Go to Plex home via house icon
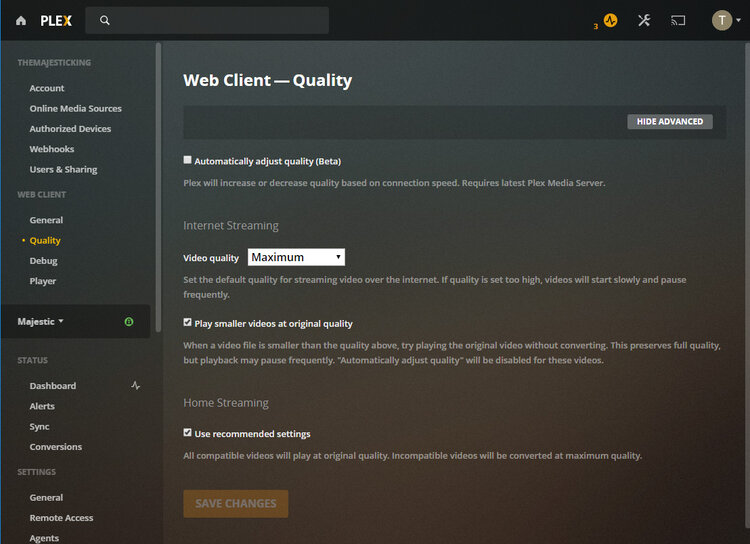 coord(21,21)
